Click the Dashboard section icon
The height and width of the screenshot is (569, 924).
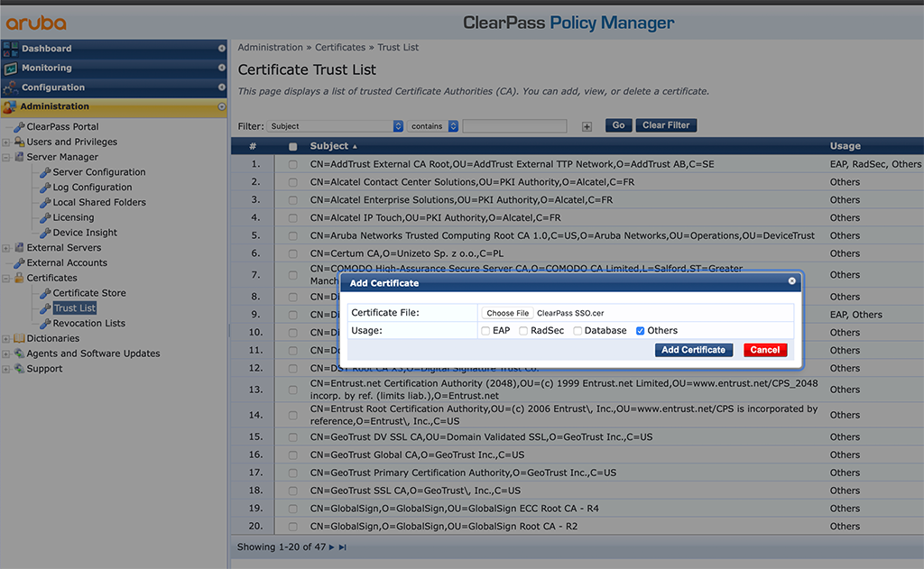point(10,49)
